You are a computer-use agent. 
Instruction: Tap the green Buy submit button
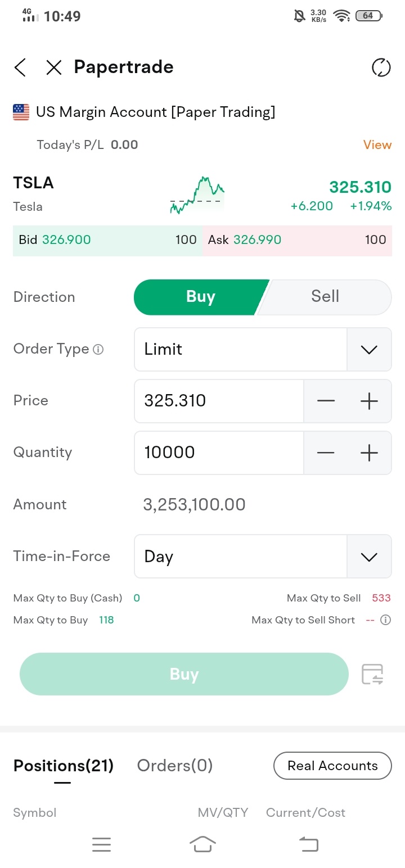coord(184,674)
